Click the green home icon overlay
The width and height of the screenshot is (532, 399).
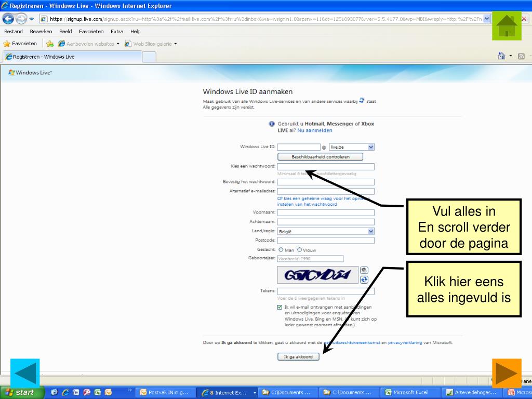tap(507, 25)
